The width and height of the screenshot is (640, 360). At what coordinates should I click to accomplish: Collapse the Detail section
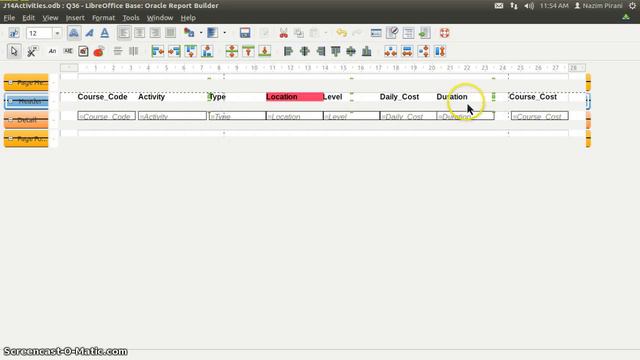10,120
